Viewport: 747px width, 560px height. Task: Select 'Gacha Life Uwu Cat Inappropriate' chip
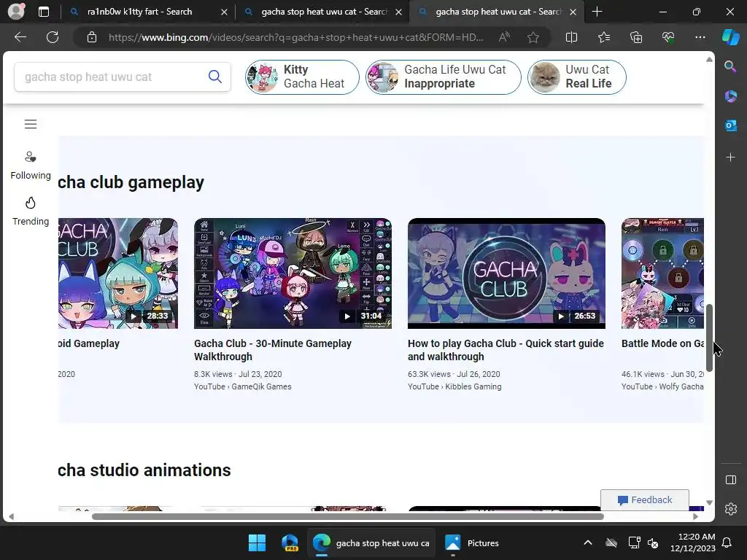pyautogui.click(x=443, y=77)
